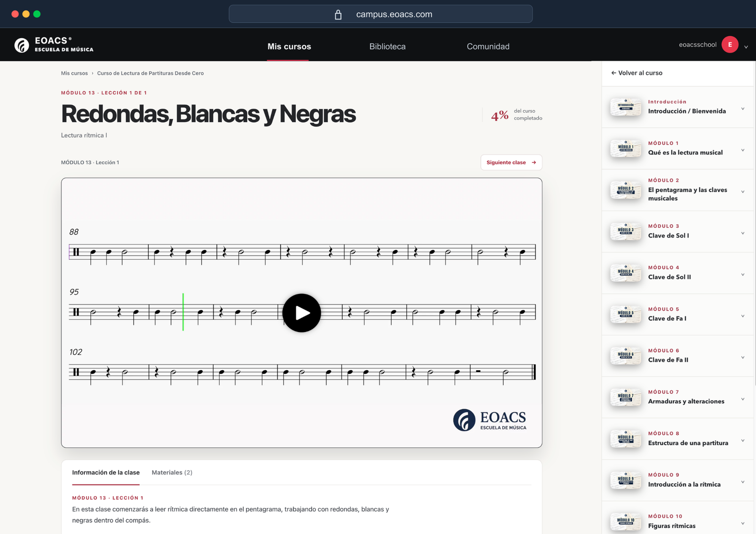Click Volver al curso link
The image size is (756, 534).
coord(636,73)
